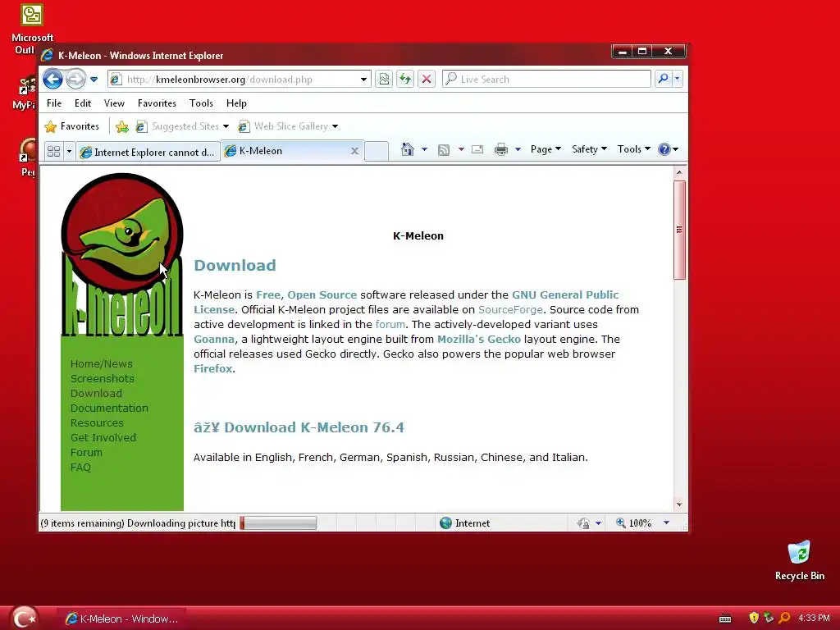The width and height of the screenshot is (840, 630).
Task: Open the Page command menu
Action: coord(546,149)
